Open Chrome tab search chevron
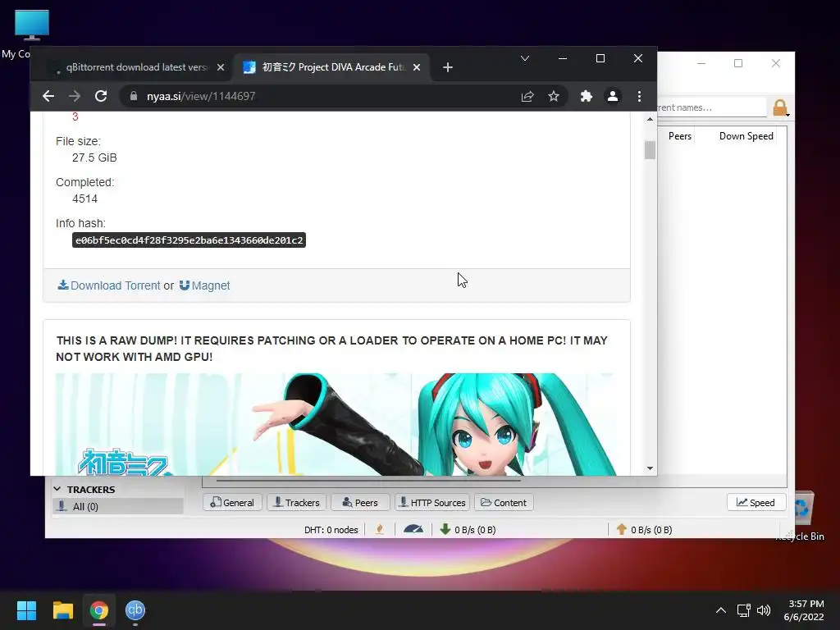This screenshot has height=630, width=840. [x=525, y=58]
